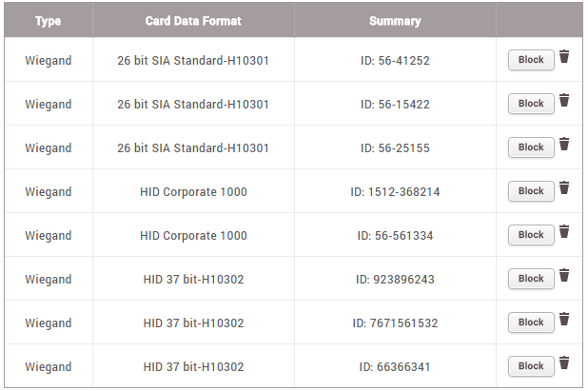
Task: Block card with ID 66366341
Action: (531, 366)
